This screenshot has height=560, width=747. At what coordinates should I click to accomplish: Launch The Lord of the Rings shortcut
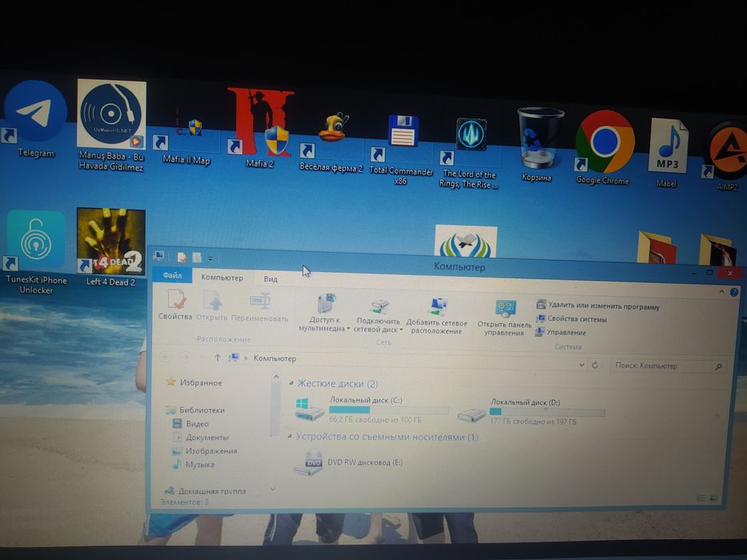click(x=469, y=154)
